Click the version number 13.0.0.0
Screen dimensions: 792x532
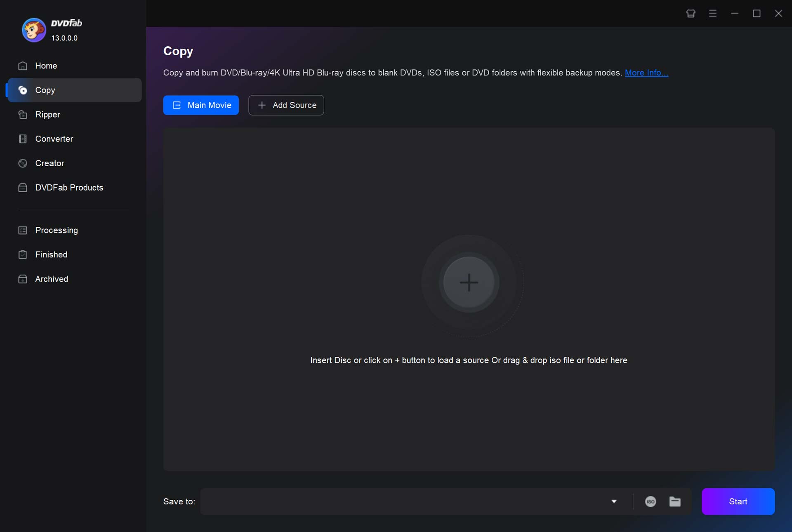(64, 38)
